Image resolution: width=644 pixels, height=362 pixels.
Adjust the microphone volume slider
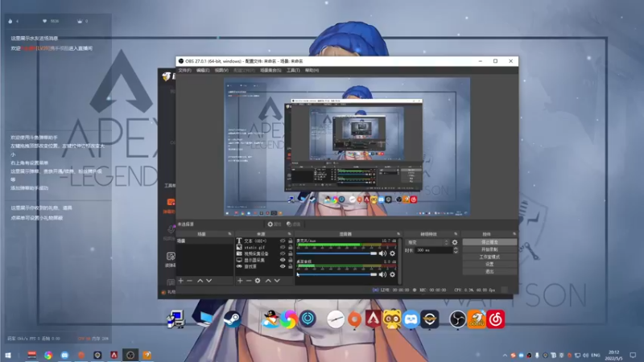[336, 253]
